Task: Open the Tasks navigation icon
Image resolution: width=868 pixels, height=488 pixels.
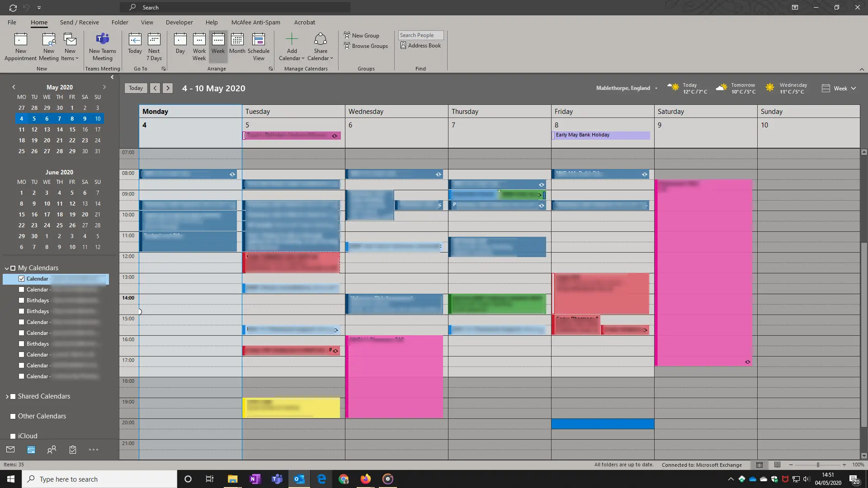Action: [x=73, y=450]
